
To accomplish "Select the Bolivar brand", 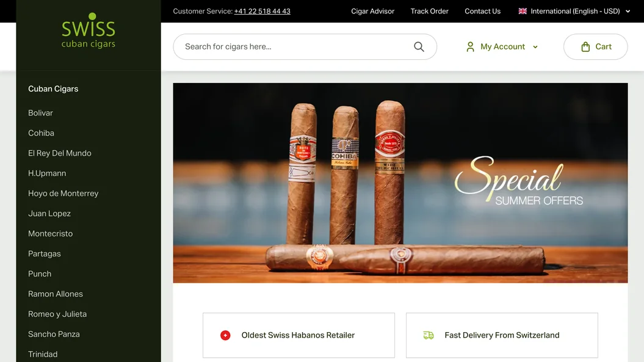I will tap(41, 113).
